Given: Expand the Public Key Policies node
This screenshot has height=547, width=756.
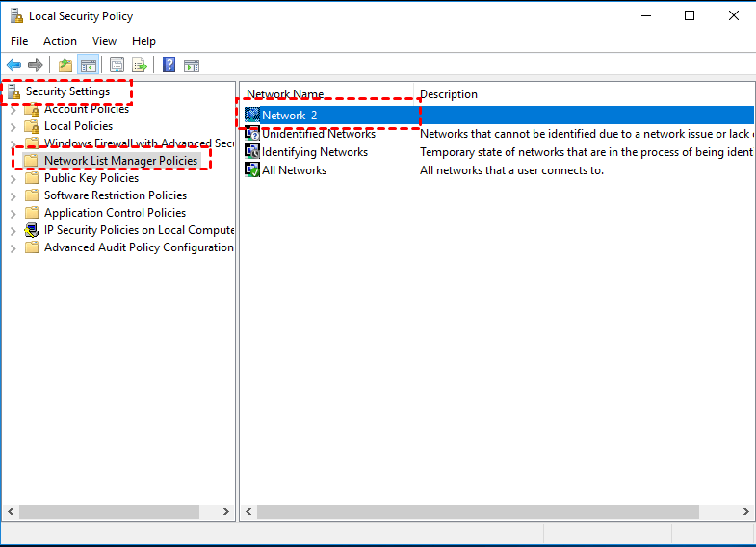Looking at the screenshot, I should (13, 178).
